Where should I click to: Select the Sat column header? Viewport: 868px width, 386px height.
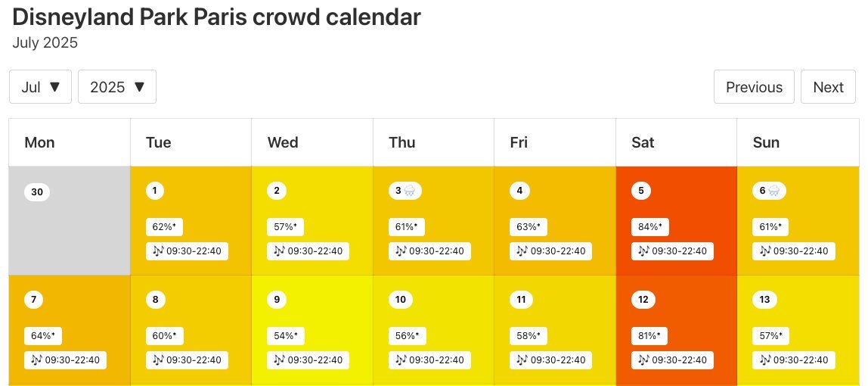643,142
